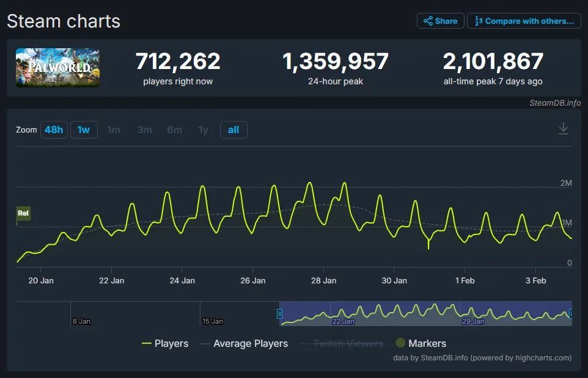Click the 712,262 players right now figure
Viewport: 588px width, 378px height.
178,61
